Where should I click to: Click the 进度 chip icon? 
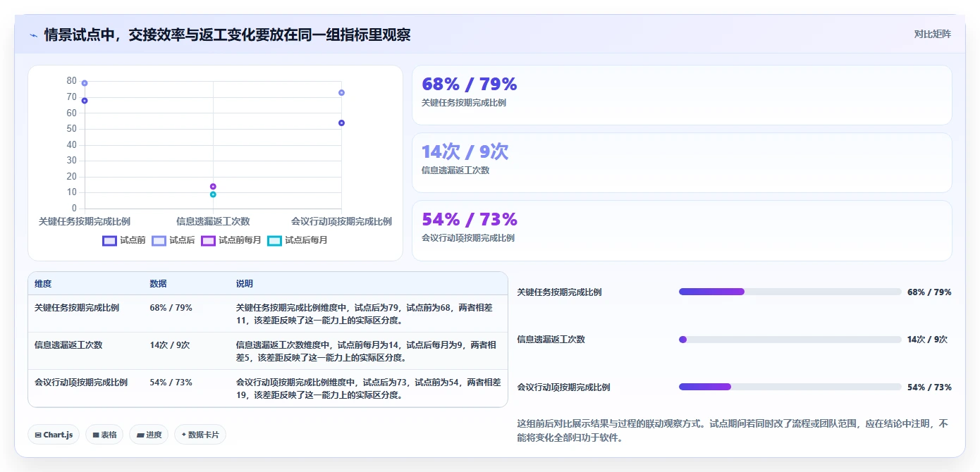[140, 435]
